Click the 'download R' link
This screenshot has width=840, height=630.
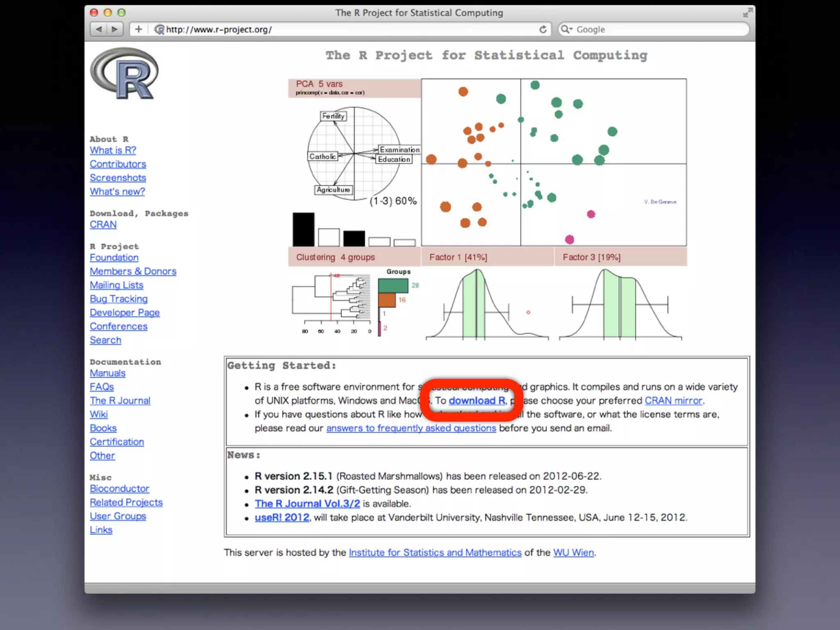click(x=477, y=401)
